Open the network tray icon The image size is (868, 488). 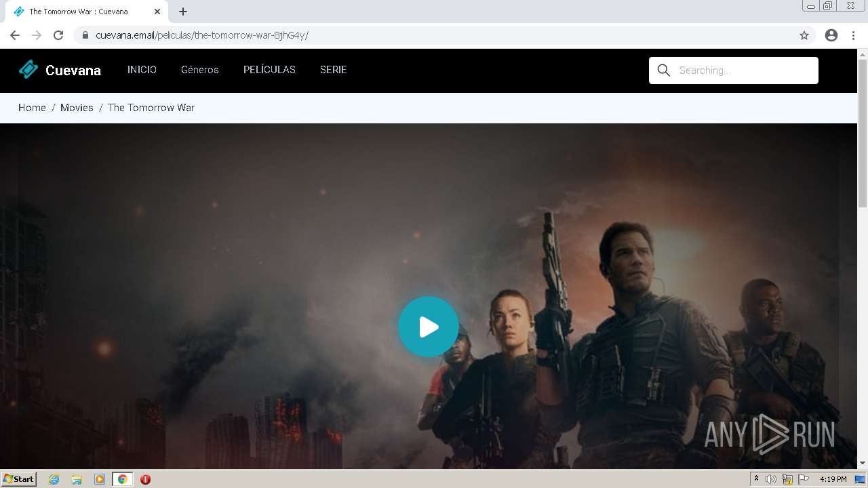[787, 479]
